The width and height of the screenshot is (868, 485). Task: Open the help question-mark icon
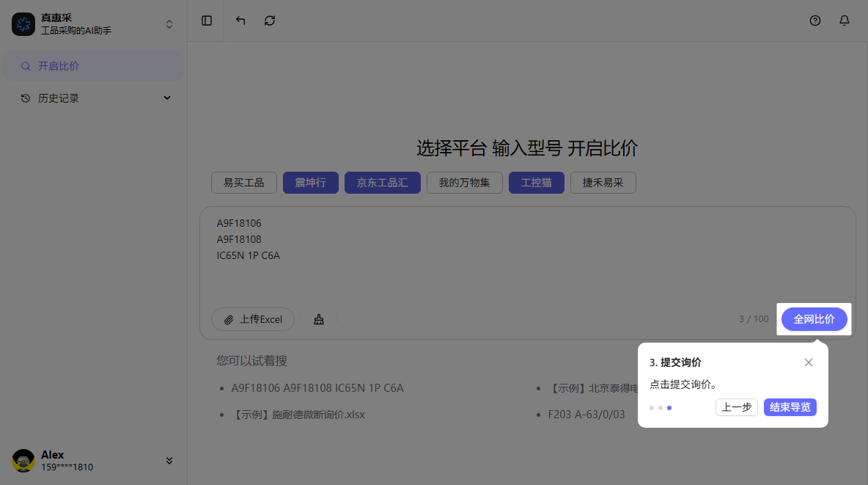click(x=815, y=21)
